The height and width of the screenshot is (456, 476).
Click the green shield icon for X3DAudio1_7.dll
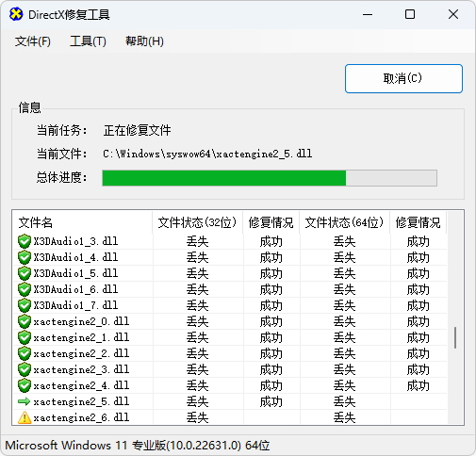[x=25, y=305]
